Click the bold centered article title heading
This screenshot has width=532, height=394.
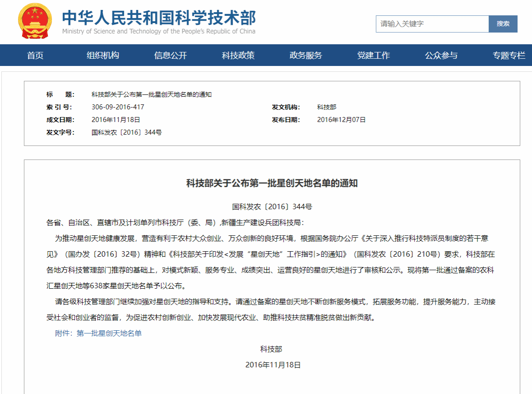pos(272,183)
